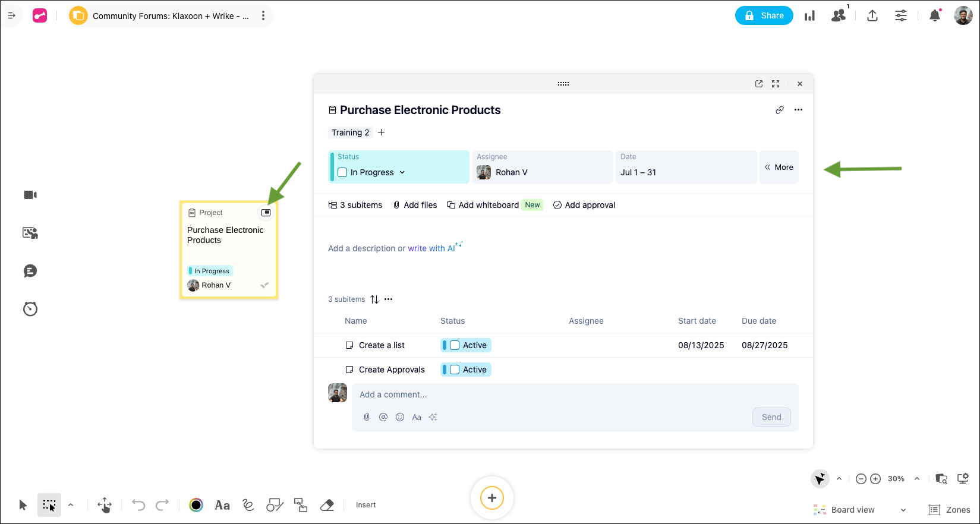
Task: Check the Create Approvals Active checkbox
Action: pyautogui.click(x=455, y=370)
